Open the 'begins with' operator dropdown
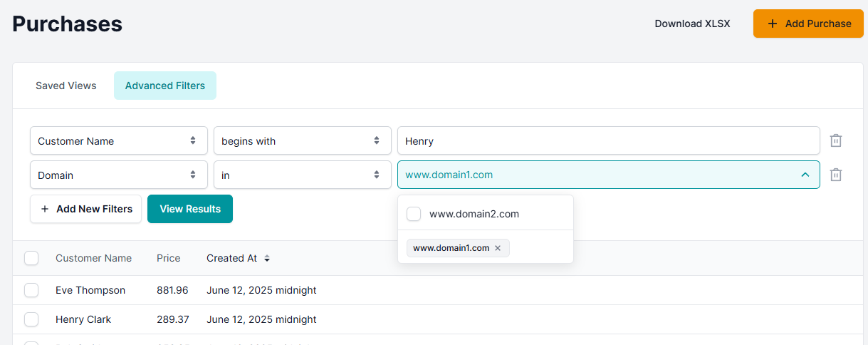Screen dimensions: 868x345 (303, 140)
